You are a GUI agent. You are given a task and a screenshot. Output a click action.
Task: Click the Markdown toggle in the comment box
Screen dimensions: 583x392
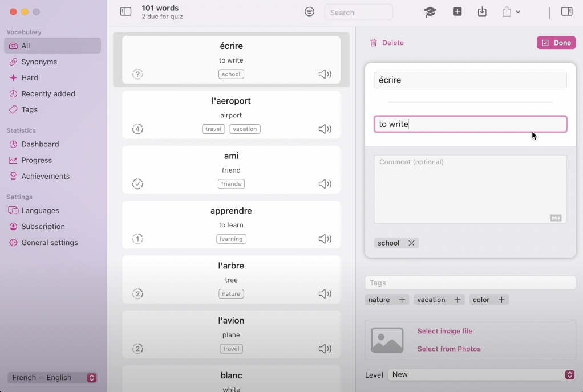(x=556, y=218)
